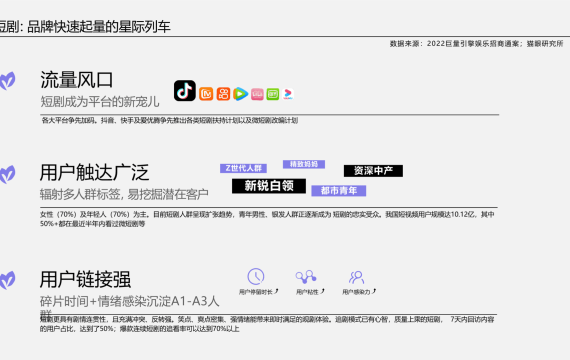Click the paragraph starting 各大平台争先加码
Screen dimensions: 570x360
(169, 120)
